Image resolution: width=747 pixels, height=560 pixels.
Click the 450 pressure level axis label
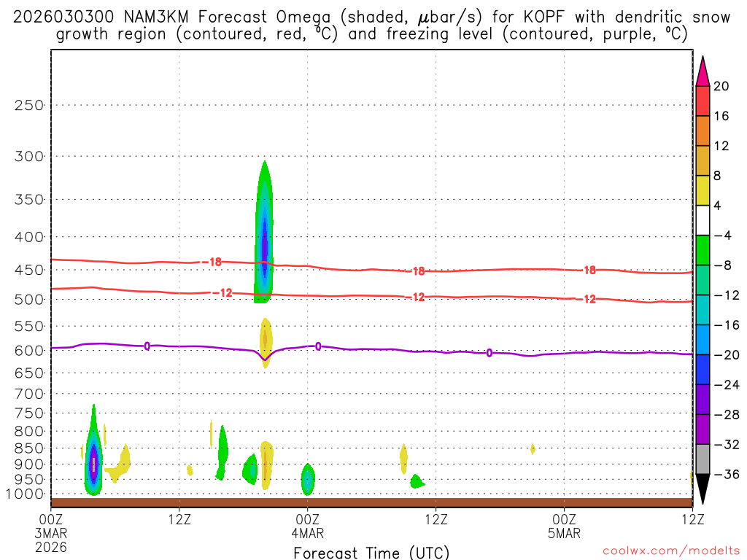click(x=29, y=270)
